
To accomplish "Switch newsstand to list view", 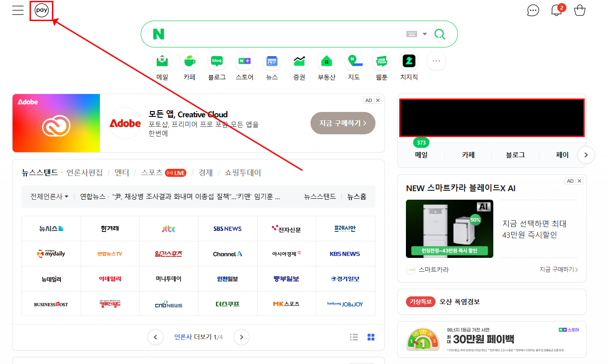I will (354, 337).
